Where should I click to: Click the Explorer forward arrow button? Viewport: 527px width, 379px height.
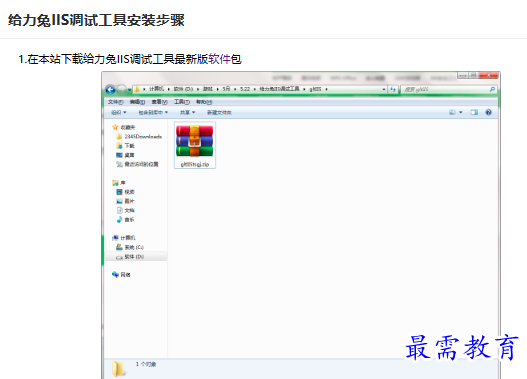[x=121, y=89]
